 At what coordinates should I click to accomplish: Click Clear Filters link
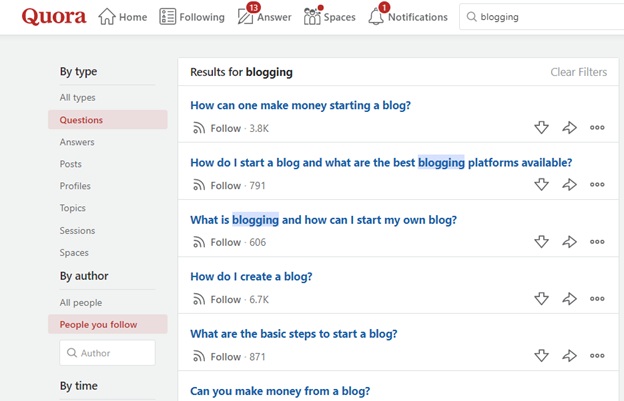click(x=579, y=72)
